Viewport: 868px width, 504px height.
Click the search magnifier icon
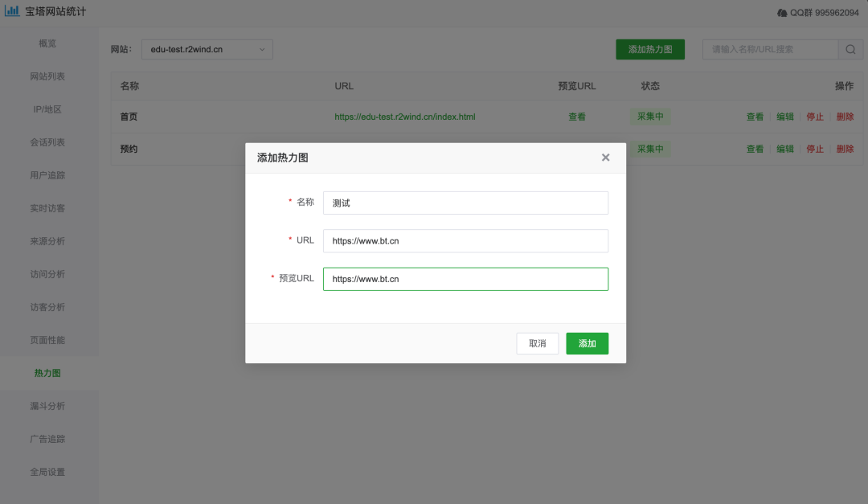pyautogui.click(x=850, y=49)
